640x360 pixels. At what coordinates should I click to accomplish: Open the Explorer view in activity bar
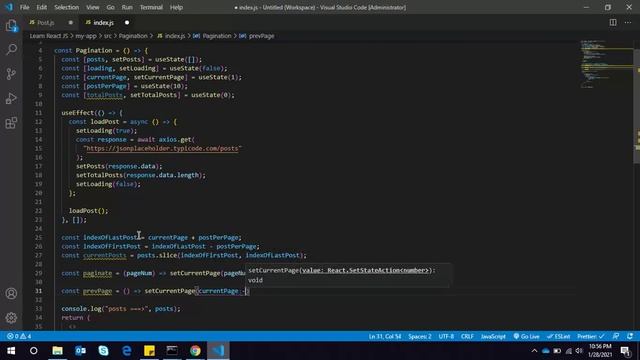[x=11, y=26]
